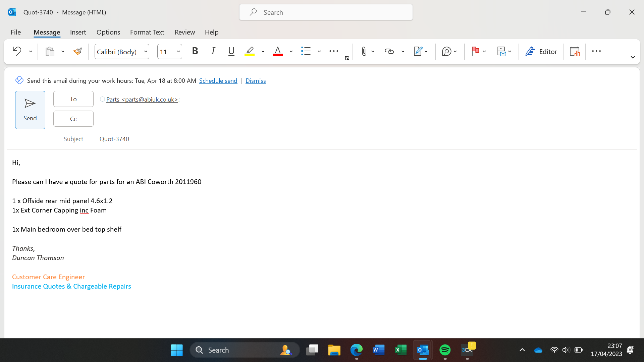Toggle Italic formatting
Image resolution: width=644 pixels, height=362 pixels.
(x=213, y=51)
